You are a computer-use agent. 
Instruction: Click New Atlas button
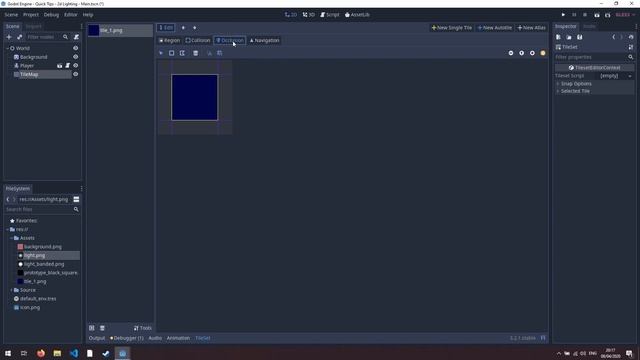pos(531,28)
